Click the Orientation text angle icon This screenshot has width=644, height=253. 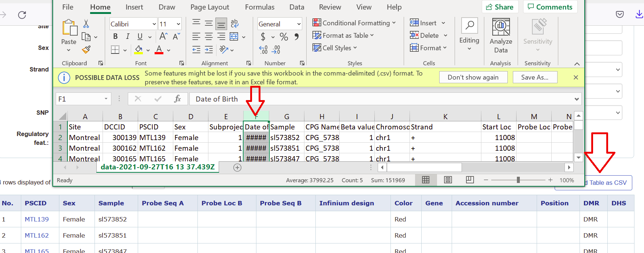223,49
